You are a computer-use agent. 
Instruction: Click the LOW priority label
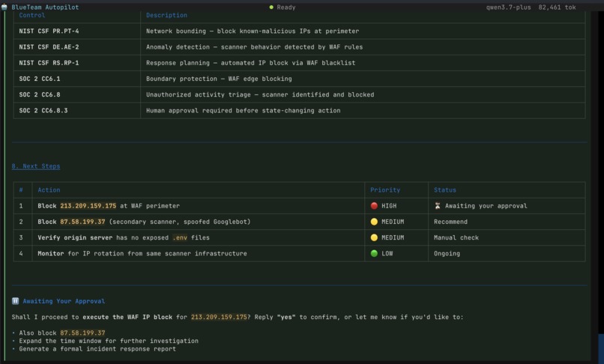pyautogui.click(x=387, y=253)
